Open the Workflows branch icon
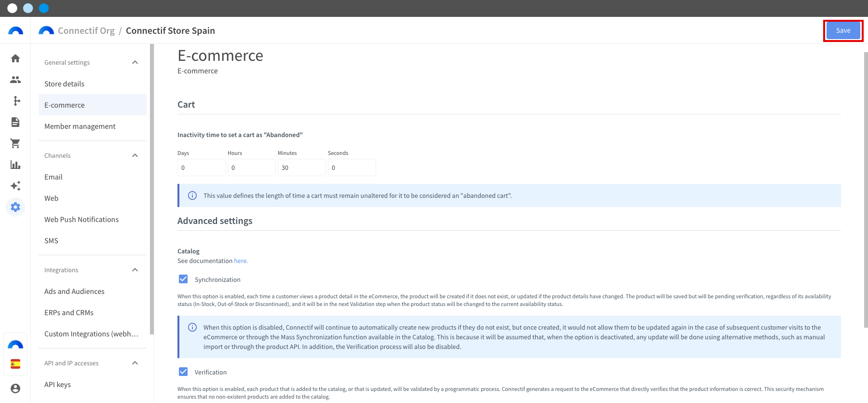The image size is (868, 403). (x=15, y=101)
